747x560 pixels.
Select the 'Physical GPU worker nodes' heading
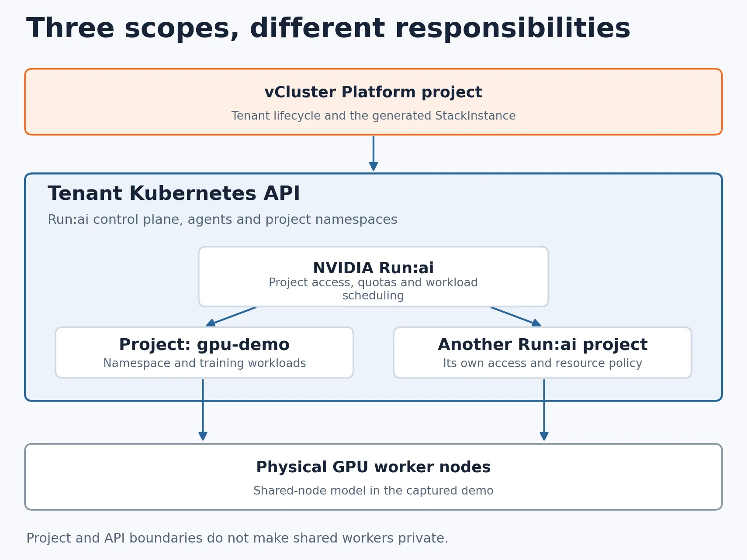click(x=373, y=467)
